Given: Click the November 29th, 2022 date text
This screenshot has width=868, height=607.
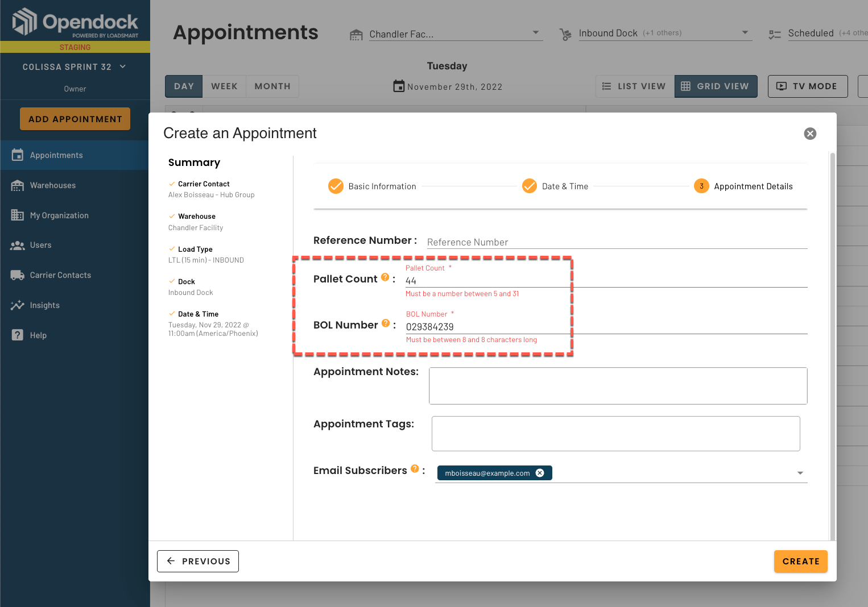Looking at the screenshot, I should [x=455, y=87].
